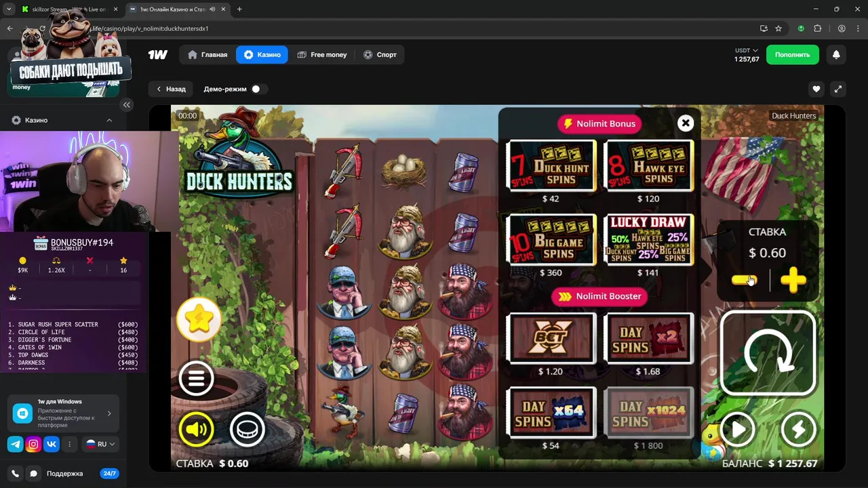Open notifications bell
Screen dimensions: 868x488
coord(836,55)
